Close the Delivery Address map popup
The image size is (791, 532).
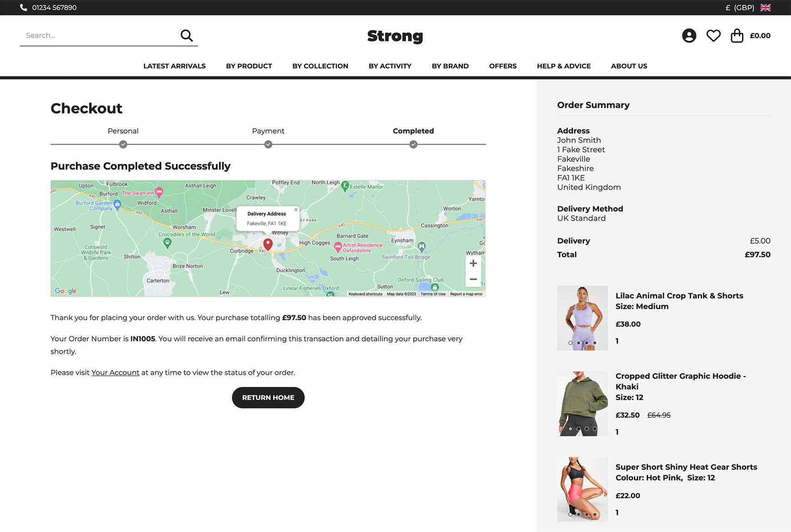tap(296, 210)
